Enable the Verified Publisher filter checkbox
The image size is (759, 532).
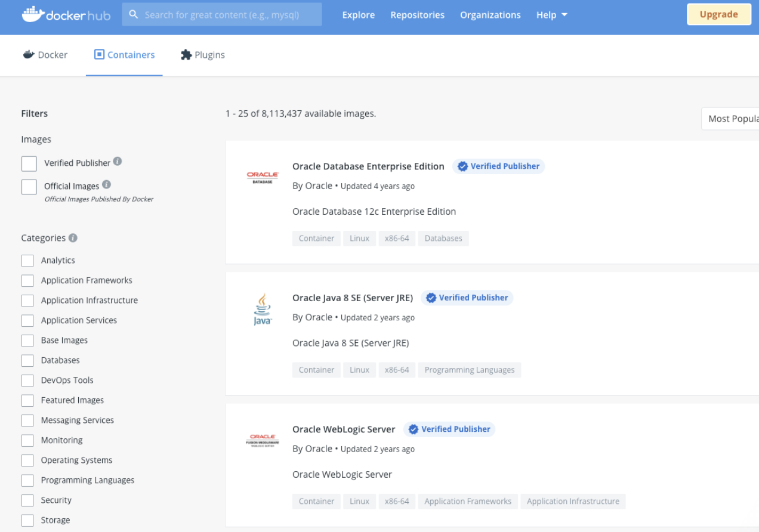click(29, 163)
